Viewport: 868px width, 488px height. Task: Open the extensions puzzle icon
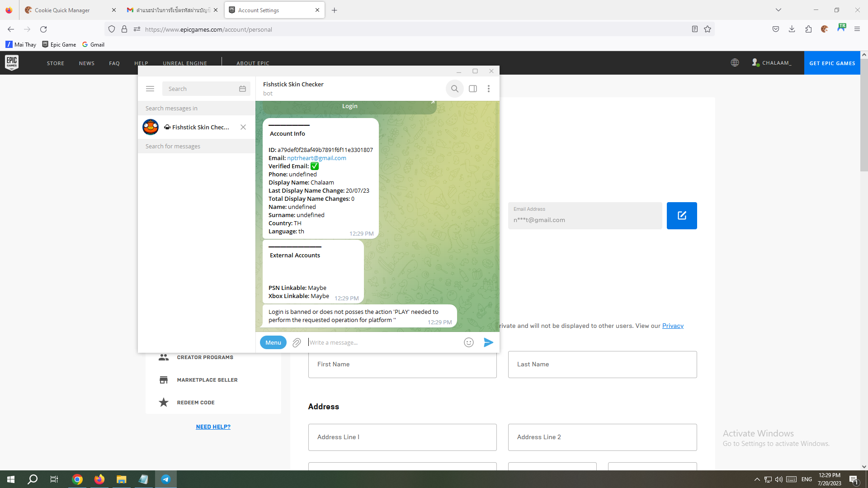click(x=808, y=29)
